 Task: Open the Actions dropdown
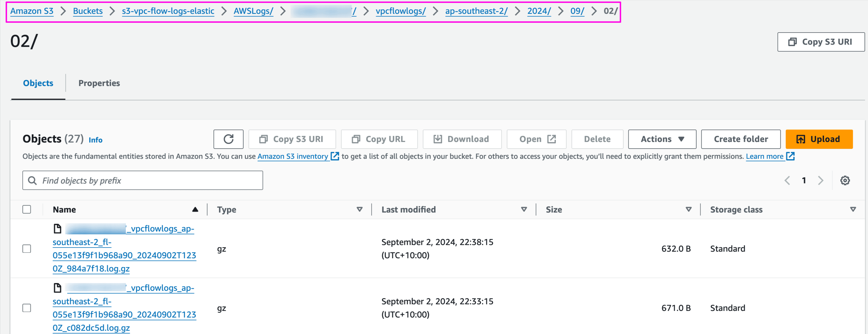tap(662, 139)
